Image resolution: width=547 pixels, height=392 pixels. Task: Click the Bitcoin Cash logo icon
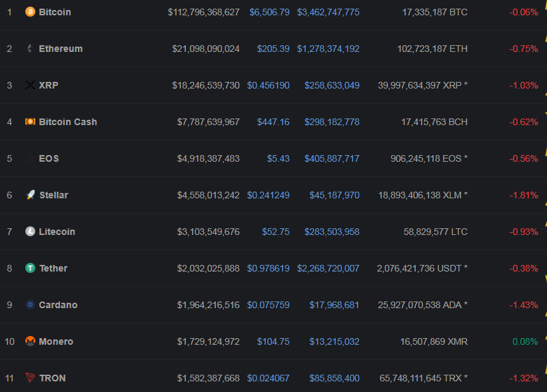[x=30, y=122]
